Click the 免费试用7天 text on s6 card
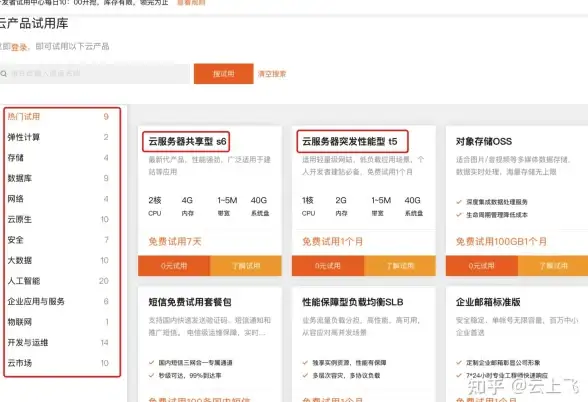 click(175, 242)
